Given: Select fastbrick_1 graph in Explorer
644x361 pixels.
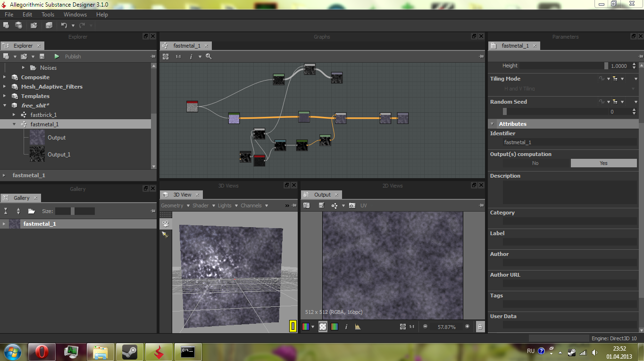Looking at the screenshot, I should pos(43,115).
